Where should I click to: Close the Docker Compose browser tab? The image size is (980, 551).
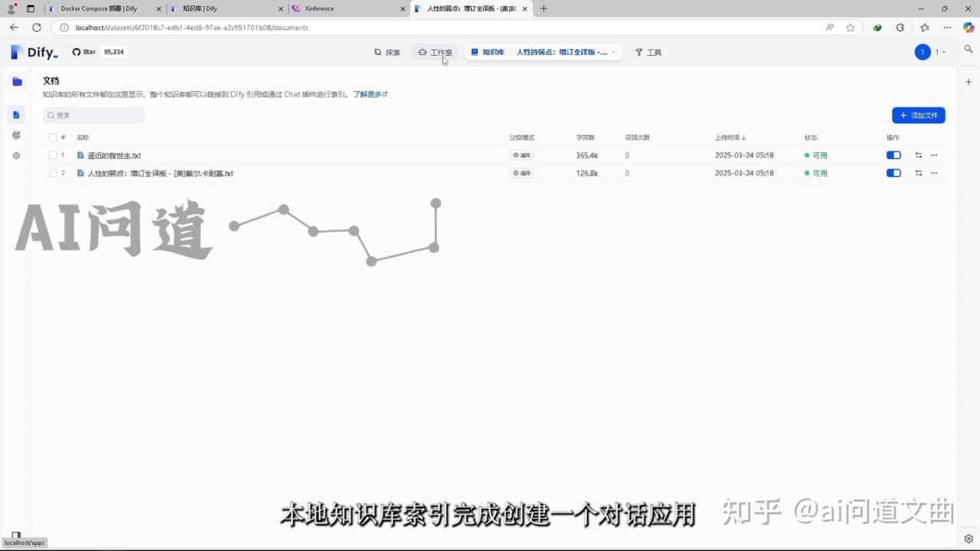pos(159,9)
